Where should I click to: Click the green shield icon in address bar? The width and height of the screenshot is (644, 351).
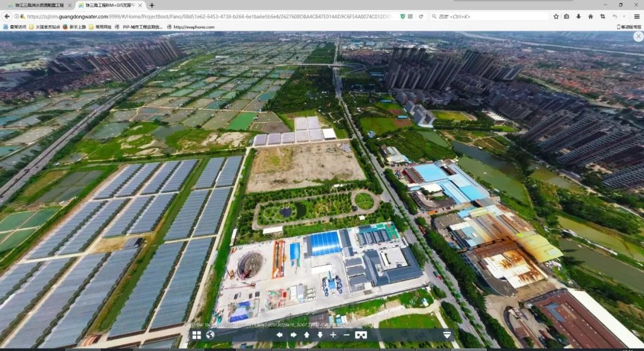[x=402, y=17]
